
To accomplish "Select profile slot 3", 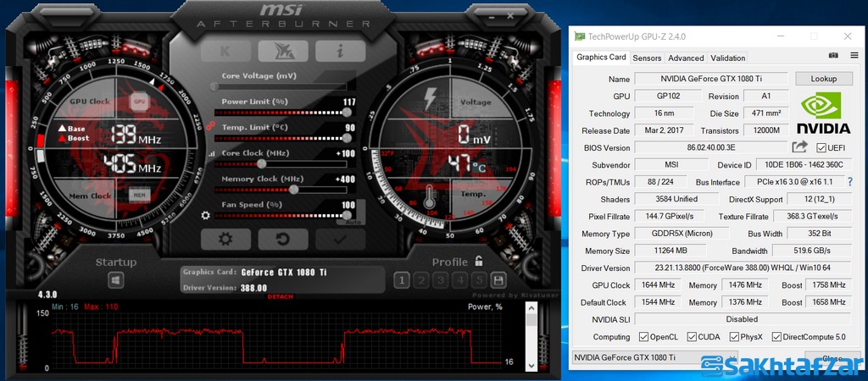I will tap(441, 280).
